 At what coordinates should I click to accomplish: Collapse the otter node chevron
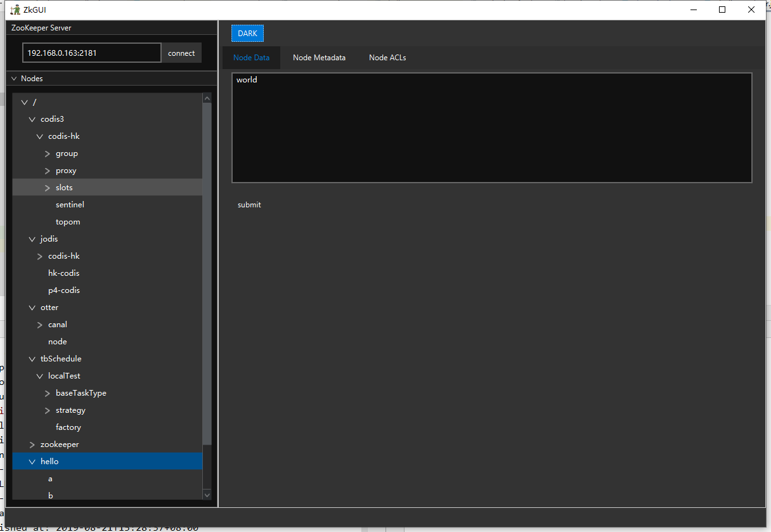point(32,308)
